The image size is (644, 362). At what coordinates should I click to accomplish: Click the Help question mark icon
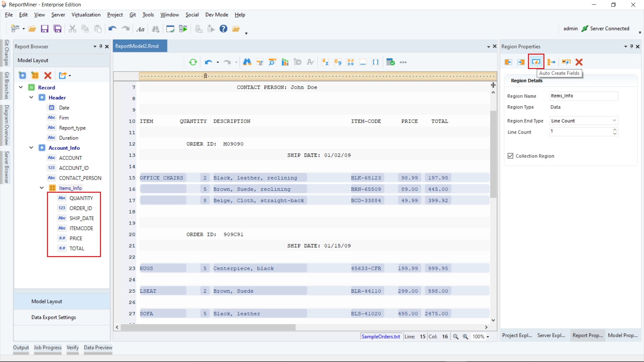click(x=223, y=29)
